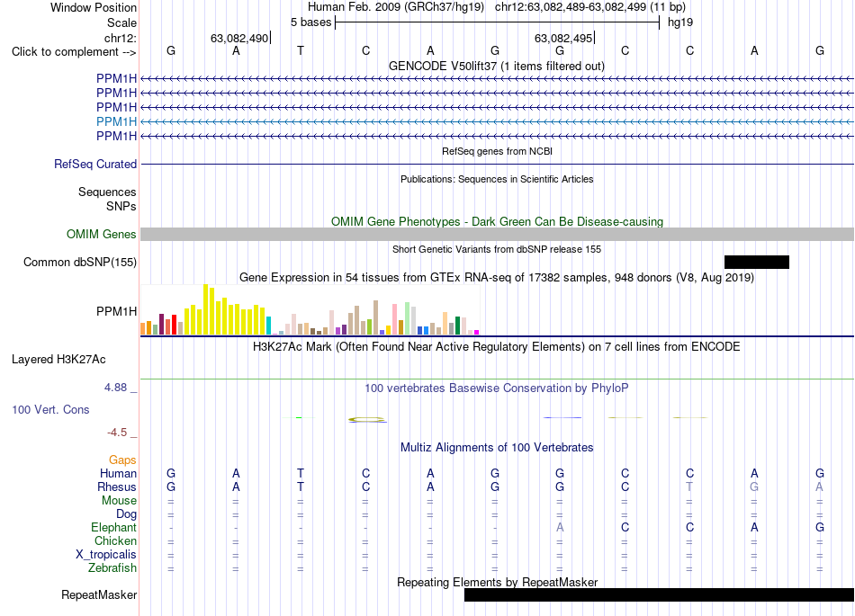Viewport: 855px width, 616px height.
Task: Open "100 vertebrates Basewise Conservation by PhyloP" title
Action: (x=497, y=388)
